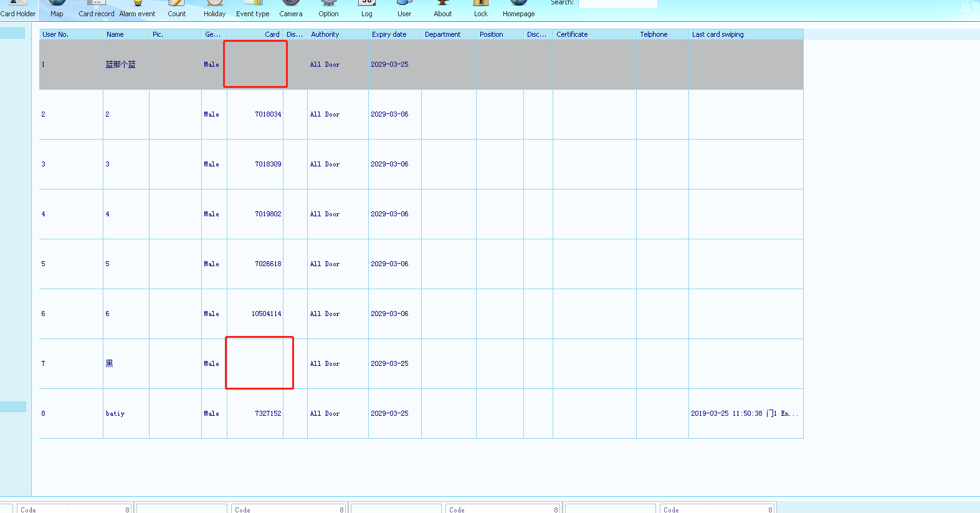This screenshot has width=980, height=513.
Task: Click the Authority column header
Action: (337, 34)
